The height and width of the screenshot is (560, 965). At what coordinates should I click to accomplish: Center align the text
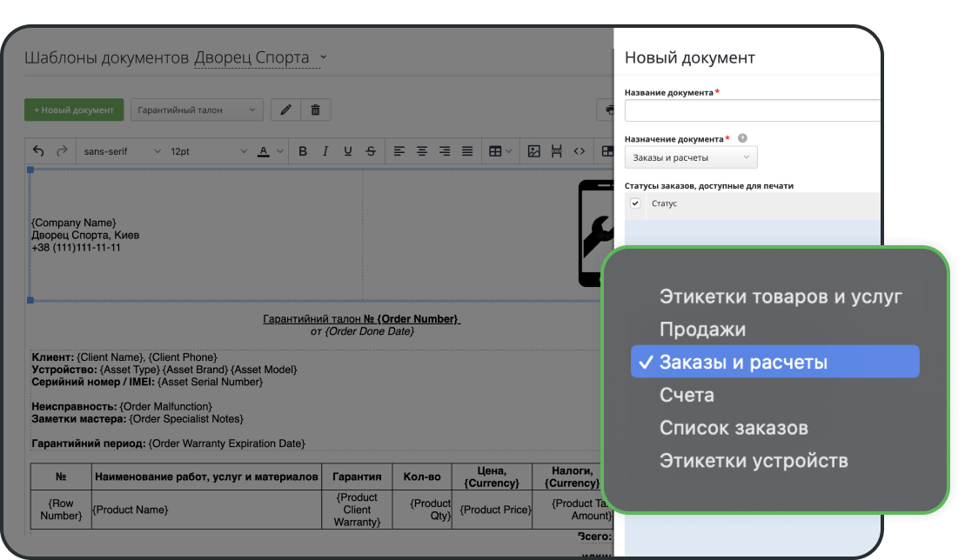click(422, 151)
